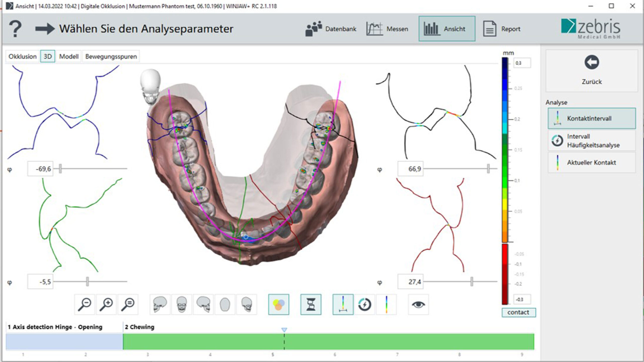Open the Datenbank section
This screenshot has width=644, height=362.
[x=331, y=29]
